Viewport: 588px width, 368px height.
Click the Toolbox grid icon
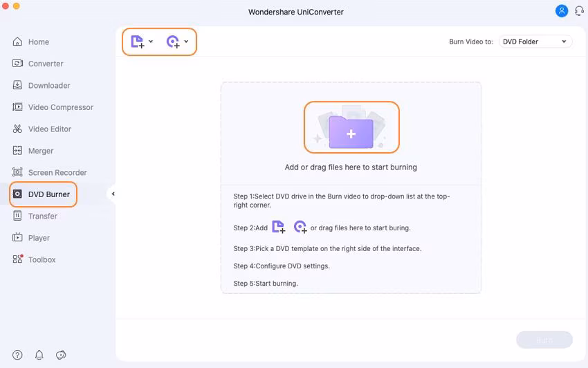17,259
